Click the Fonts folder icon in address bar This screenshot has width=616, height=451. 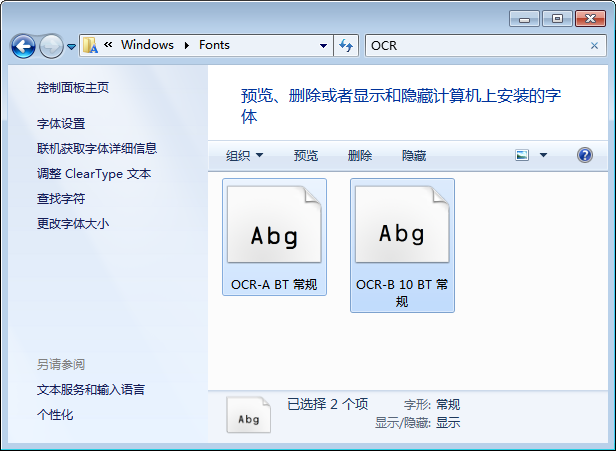point(90,45)
